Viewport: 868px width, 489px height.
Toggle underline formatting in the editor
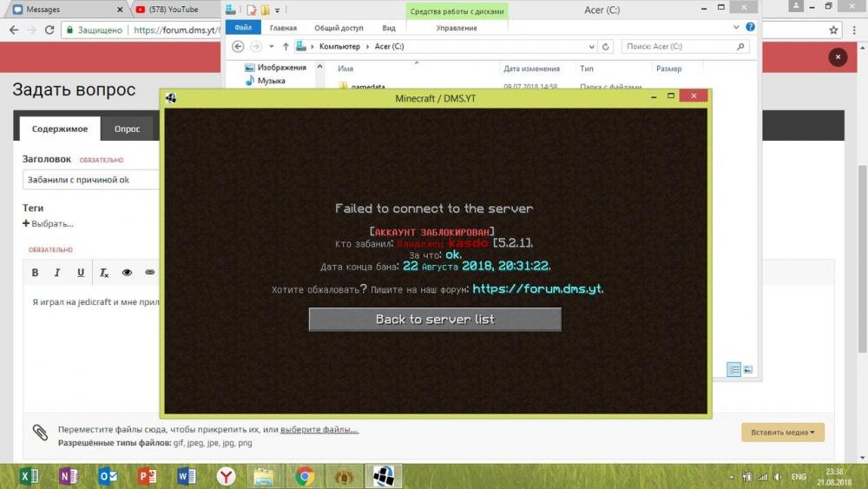81,273
